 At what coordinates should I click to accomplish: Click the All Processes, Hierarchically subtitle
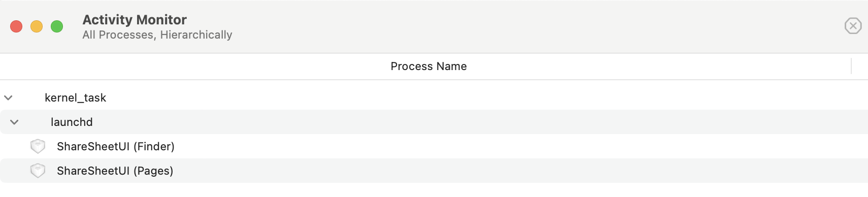pos(157,35)
